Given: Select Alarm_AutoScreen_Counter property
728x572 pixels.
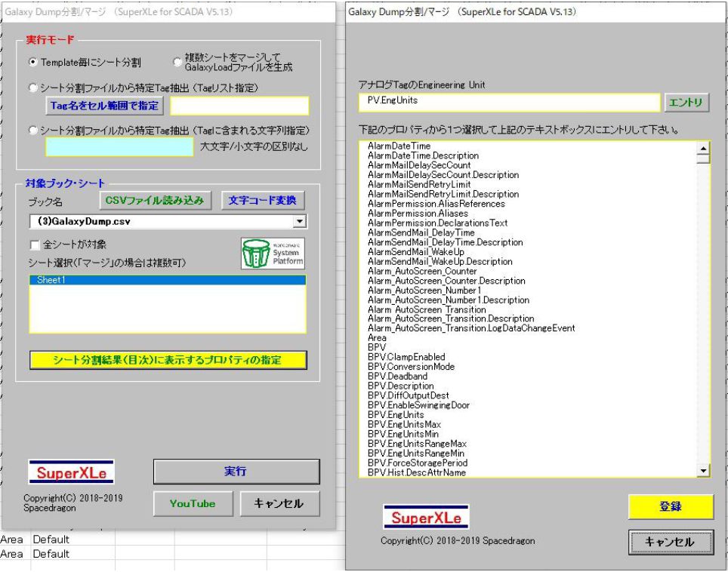Looking at the screenshot, I should (x=422, y=271).
